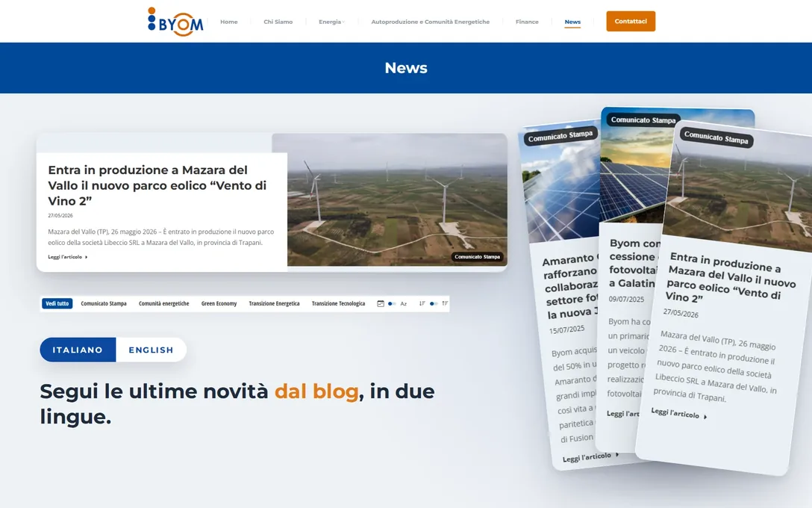Click the BYOM logo

pos(175,21)
